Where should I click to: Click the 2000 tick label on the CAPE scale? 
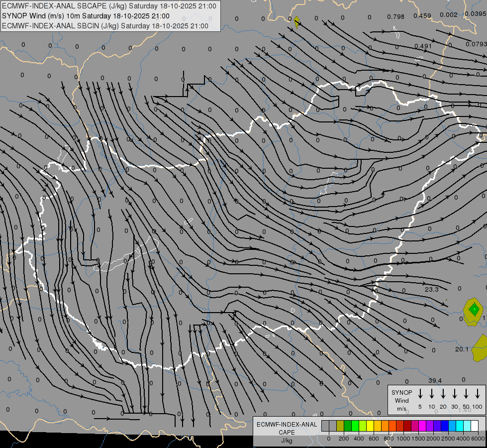point(433,439)
